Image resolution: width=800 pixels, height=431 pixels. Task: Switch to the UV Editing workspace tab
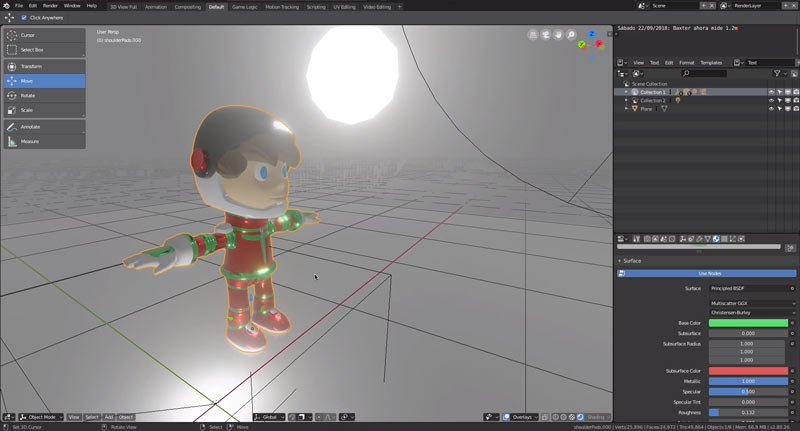point(344,7)
